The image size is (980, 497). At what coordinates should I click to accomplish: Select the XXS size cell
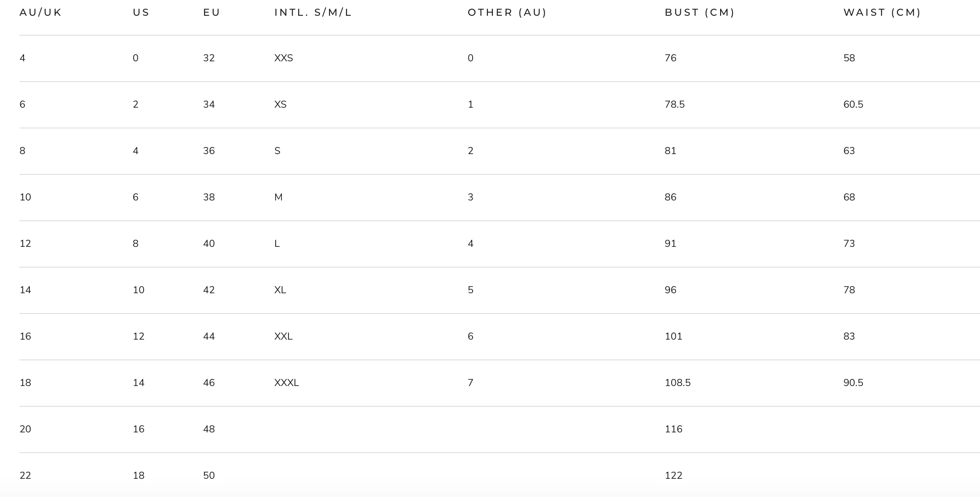coord(283,58)
